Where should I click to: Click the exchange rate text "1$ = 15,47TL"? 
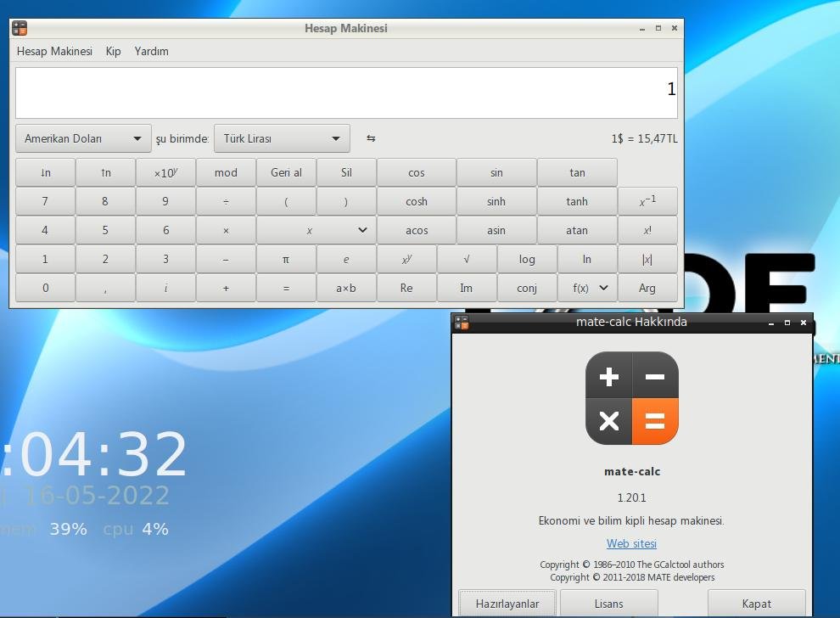tap(645, 138)
